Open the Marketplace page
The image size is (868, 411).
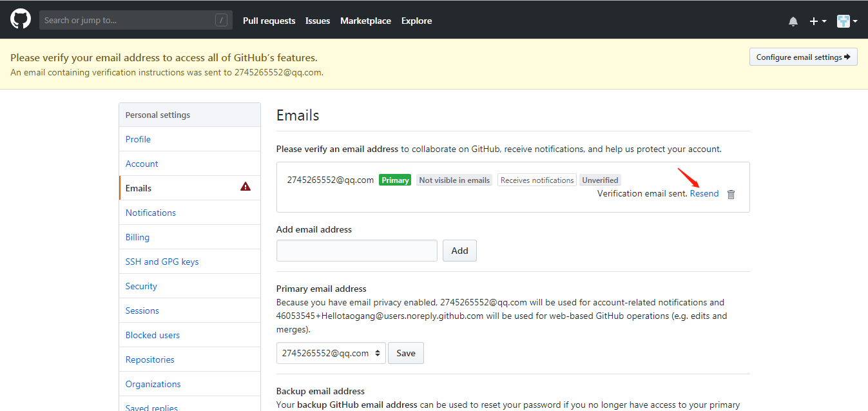(365, 21)
